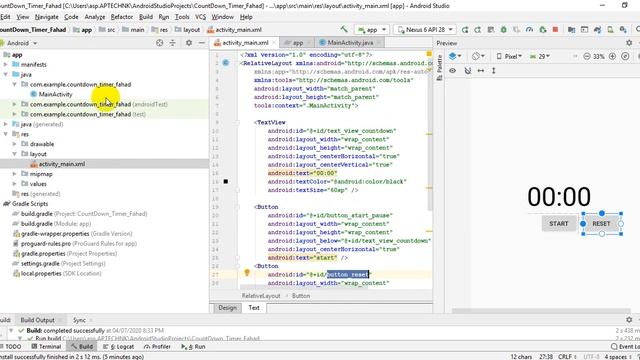The height and width of the screenshot is (360, 640).
Task: Open the Terminal tool window
Action: click(46, 347)
